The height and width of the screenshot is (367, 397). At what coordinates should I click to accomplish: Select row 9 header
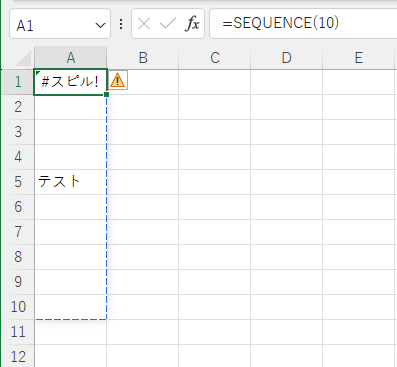click(x=18, y=282)
